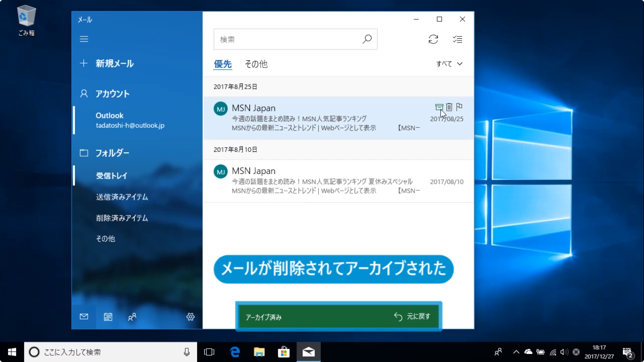This screenshot has height=362, width=644.
Task: Switch to the その他 inbox tab
Action: [256, 64]
